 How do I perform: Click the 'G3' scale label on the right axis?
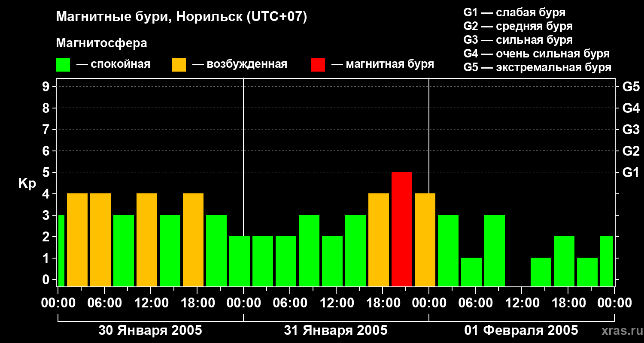(631, 129)
